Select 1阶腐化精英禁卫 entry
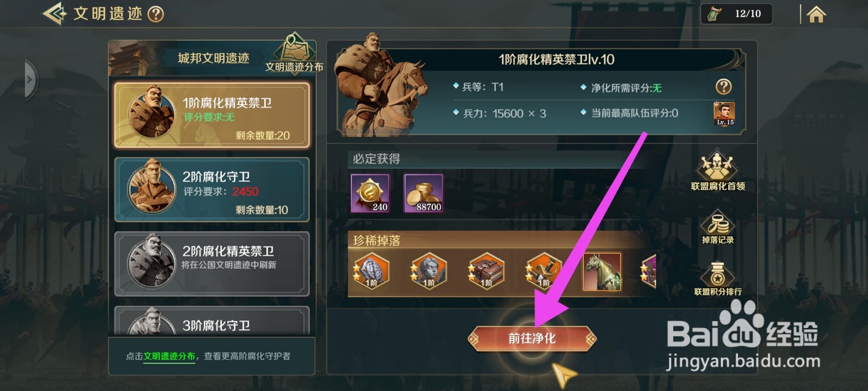868x391 pixels. click(212, 115)
